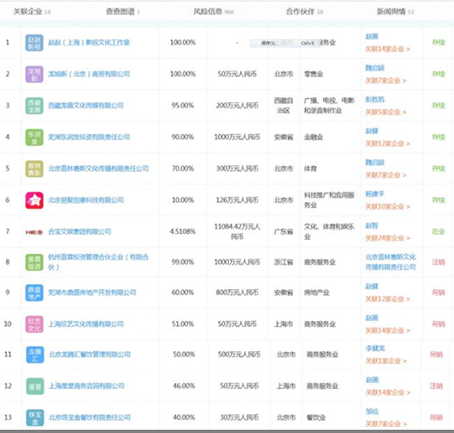Expand 关联24家企业 link in row 7
This screenshot has height=433, width=454.
click(387, 238)
